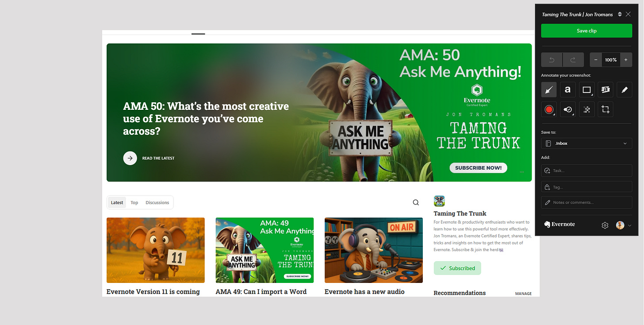Open the AMA 50 headline article
Image resolution: width=644 pixels, height=325 pixels.
click(206, 119)
